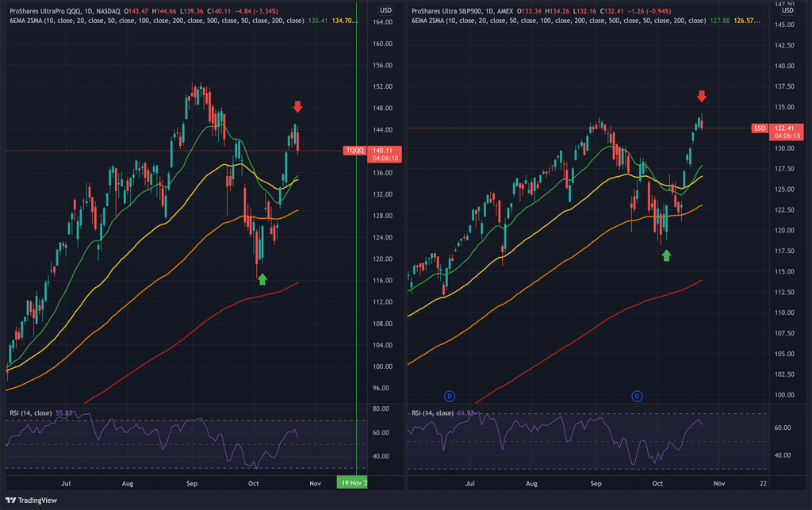Click the 145.00 price axis label
This screenshot has height=510, width=812.
[784, 25]
